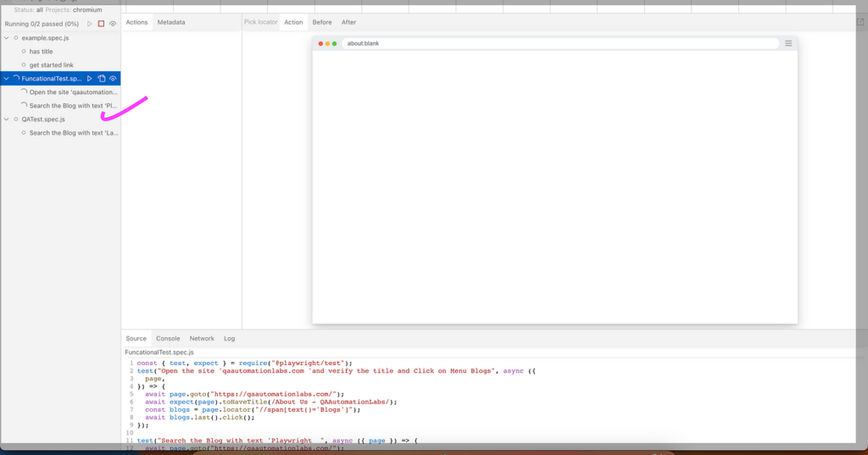Click the Status: all filter
The image size is (868, 455).
[x=28, y=10]
